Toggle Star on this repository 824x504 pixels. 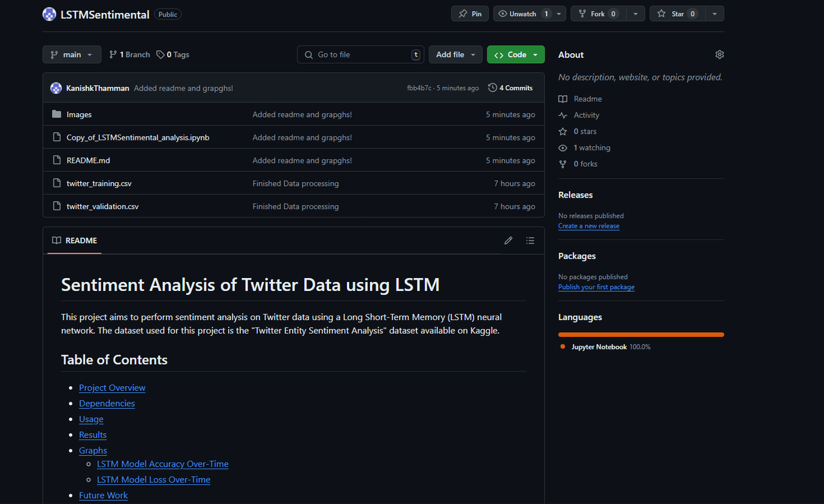[x=677, y=14]
